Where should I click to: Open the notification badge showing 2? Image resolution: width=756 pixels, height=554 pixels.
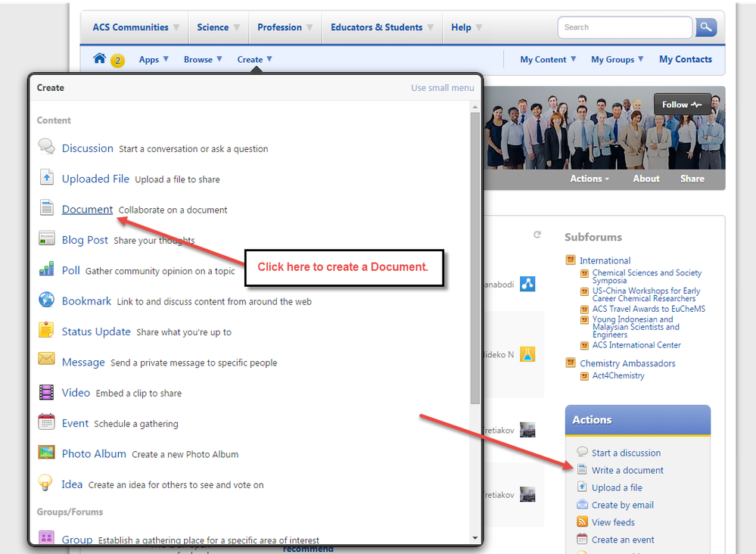(117, 61)
